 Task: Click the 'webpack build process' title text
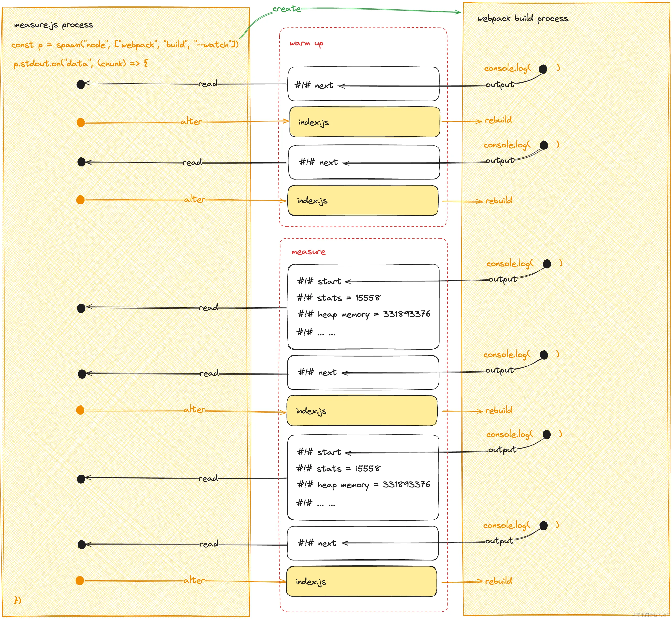523,18
